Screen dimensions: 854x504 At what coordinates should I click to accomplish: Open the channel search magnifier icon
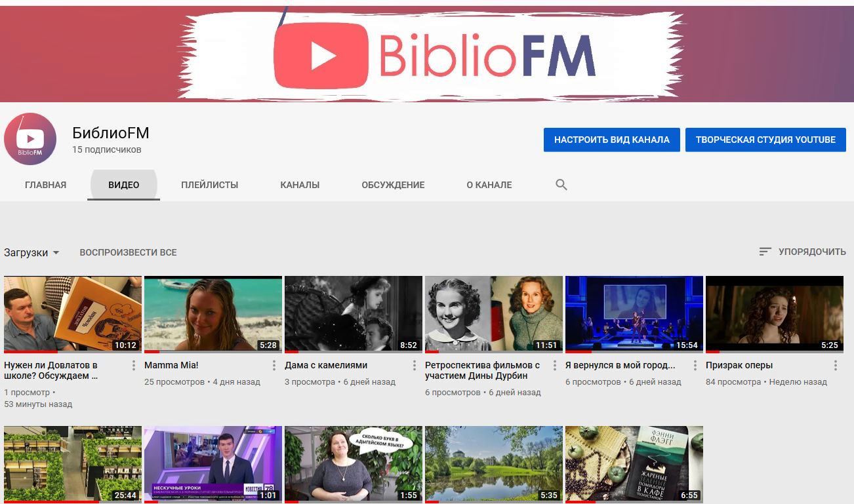pyautogui.click(x=561, y=185)
